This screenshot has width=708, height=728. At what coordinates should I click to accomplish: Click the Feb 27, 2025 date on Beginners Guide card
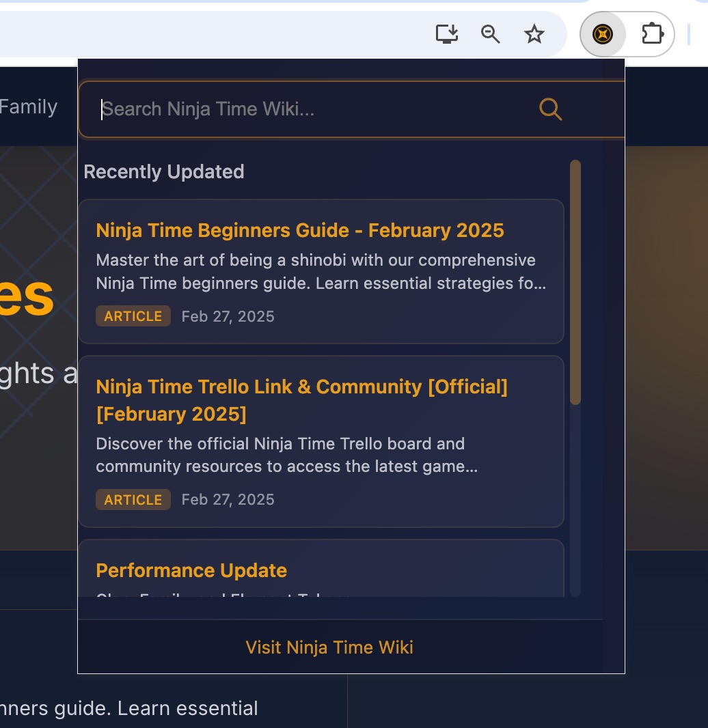tap(228, 316)
